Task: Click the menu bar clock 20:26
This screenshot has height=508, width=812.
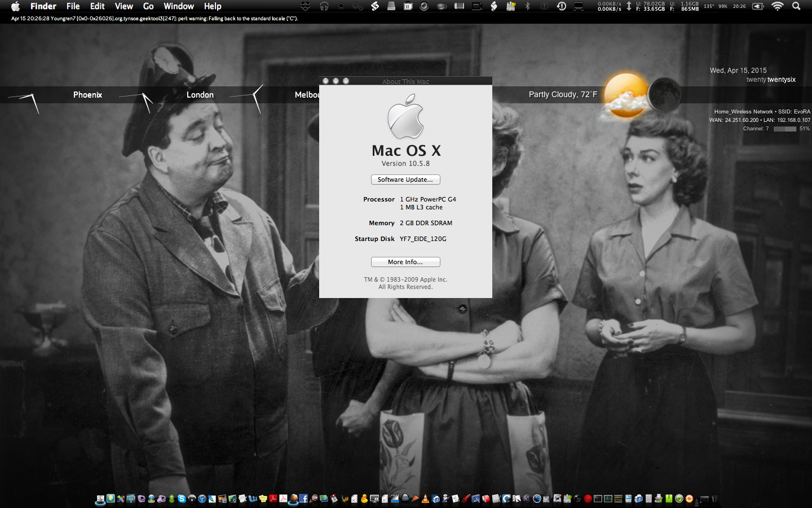Action: pyautogui.click(x=739, y=6)
